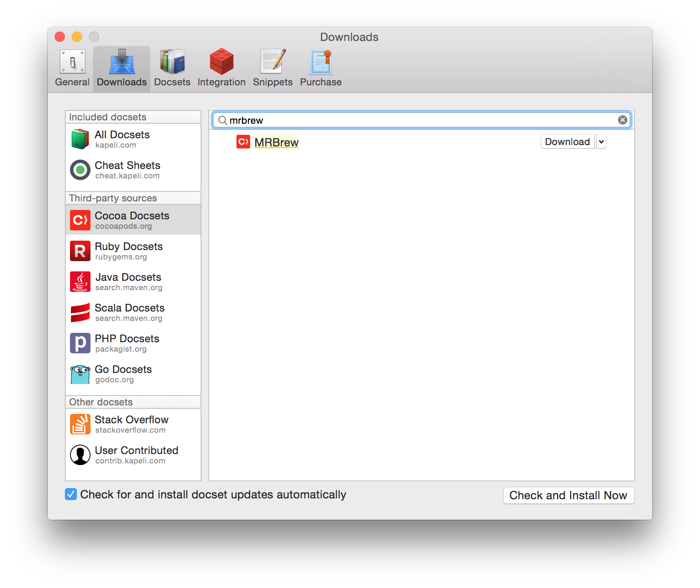The height and width of the screenshot is (588, 700).
Task: Open the Integration lego brick icon
Action: (222, 62)
